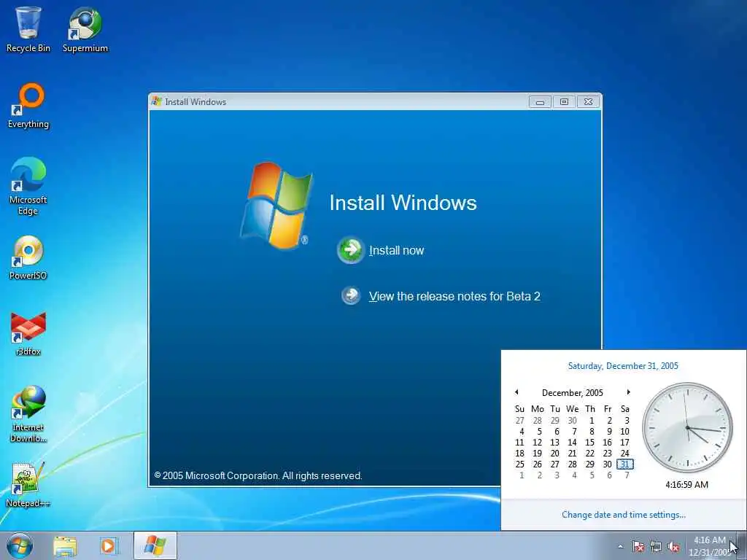Select the Notepad++ desktop shortcut

pos(28,485)
